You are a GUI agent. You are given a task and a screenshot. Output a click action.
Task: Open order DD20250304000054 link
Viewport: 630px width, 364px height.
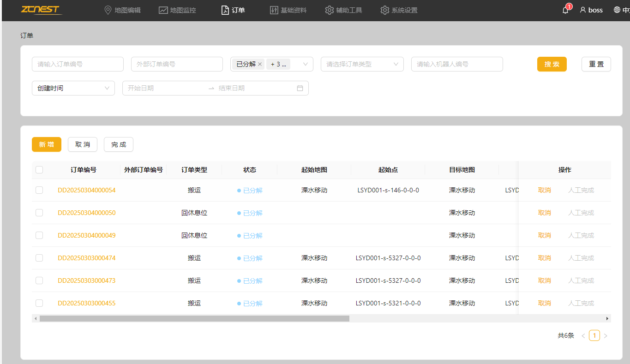[x=86, y=190]
